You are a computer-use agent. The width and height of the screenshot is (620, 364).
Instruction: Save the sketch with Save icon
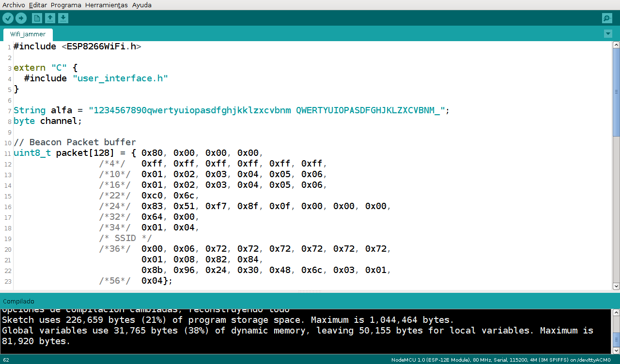63,18
